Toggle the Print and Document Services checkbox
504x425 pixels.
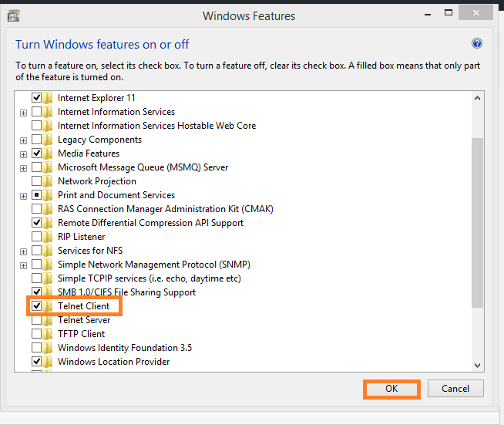37,194
